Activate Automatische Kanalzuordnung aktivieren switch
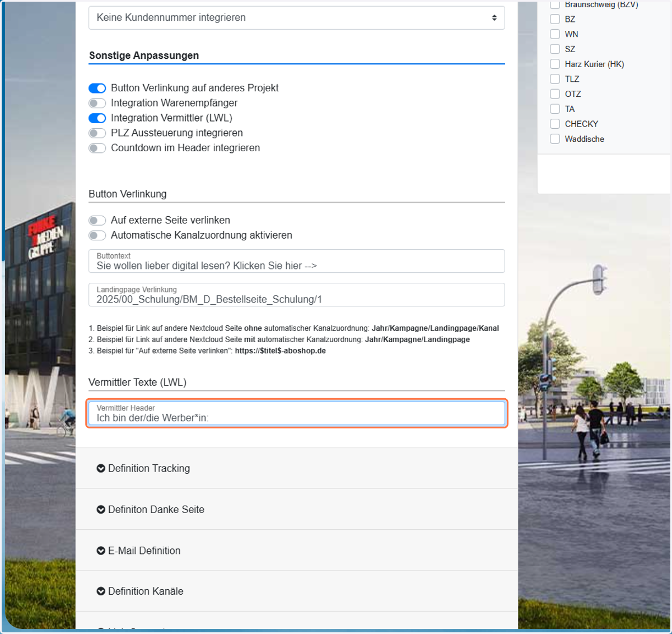Image resolution: width=672 pixels, height=634 pixels. coord(97,236)
